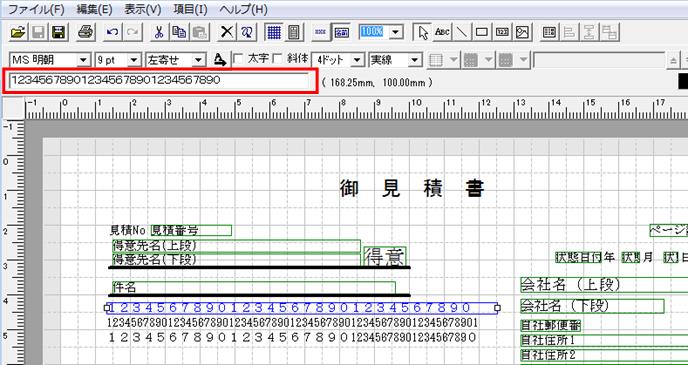
Task: Select the 得意先名(下段) field
Action: coord(236,259)
